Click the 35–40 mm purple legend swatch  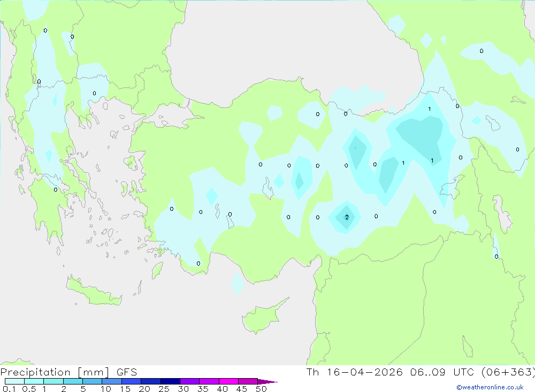[x=209, y=381]
